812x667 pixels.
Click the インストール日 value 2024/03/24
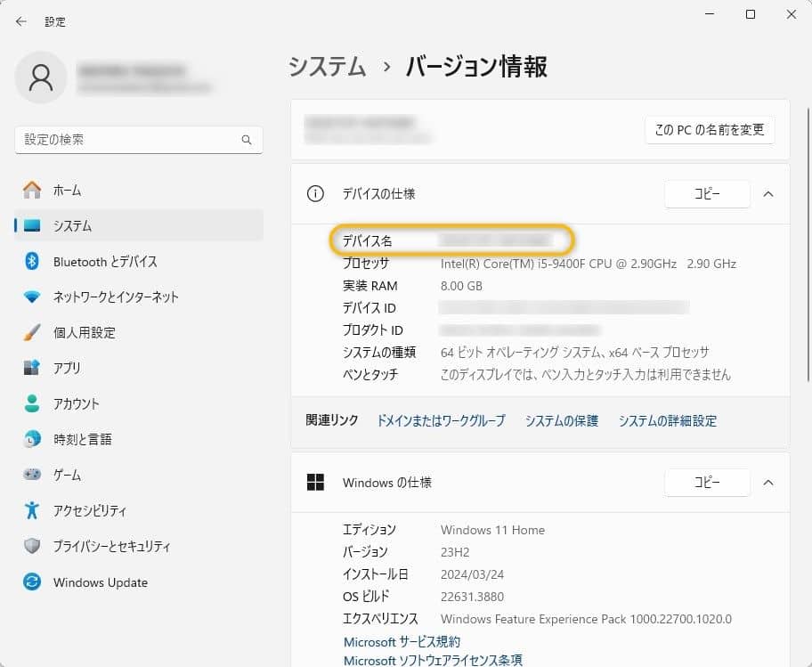click(x=472, y=574)
